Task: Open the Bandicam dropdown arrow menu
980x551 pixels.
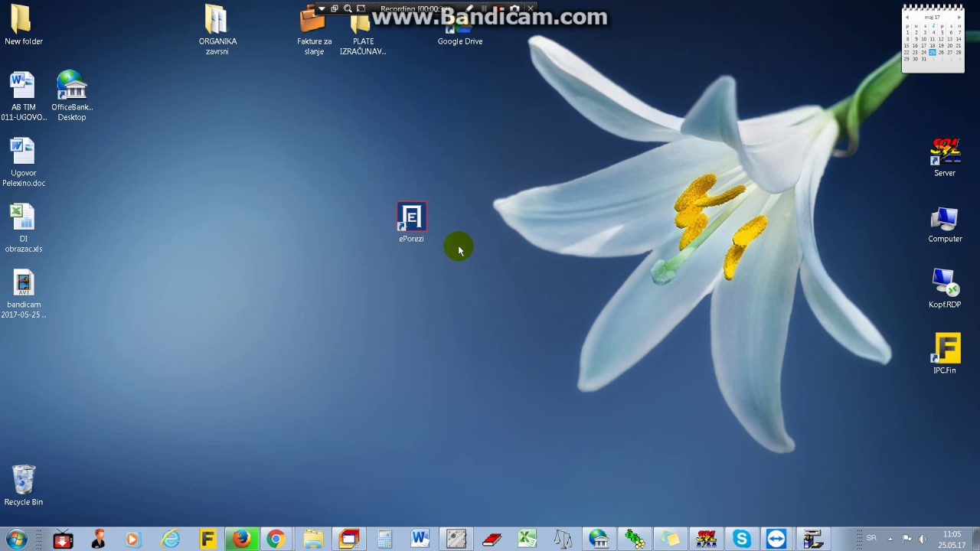Action: coord(322,8)
